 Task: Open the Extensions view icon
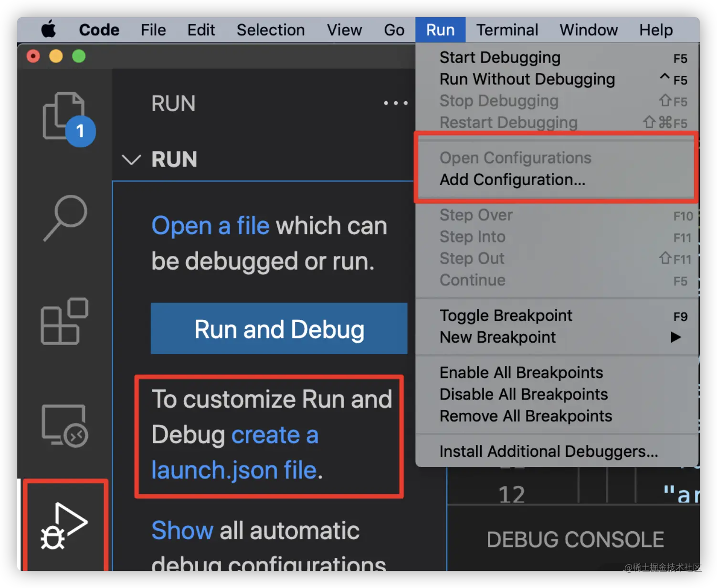pos(64,321)
